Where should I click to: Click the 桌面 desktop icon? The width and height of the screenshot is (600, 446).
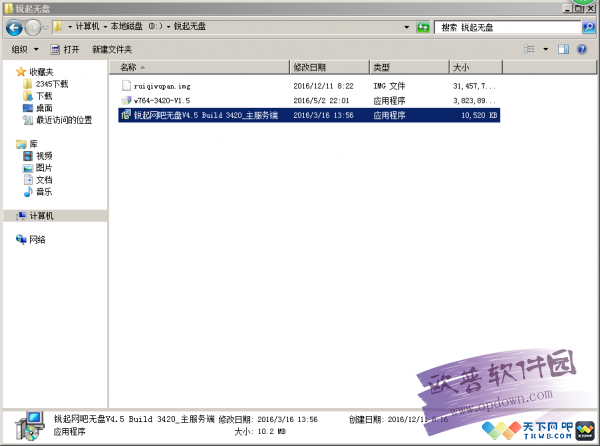click(28, 108)
